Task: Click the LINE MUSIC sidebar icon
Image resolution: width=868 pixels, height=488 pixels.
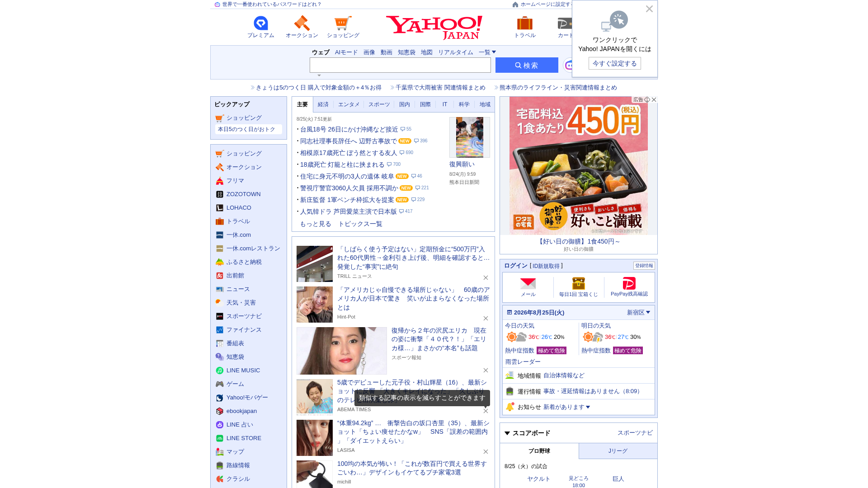Action: [220, 371]
